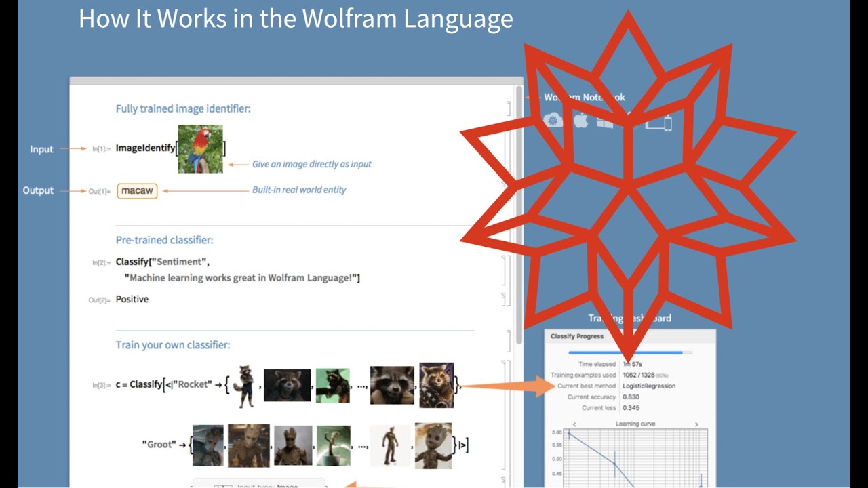Click the slide title How It Works

click(x=296, y=18)
